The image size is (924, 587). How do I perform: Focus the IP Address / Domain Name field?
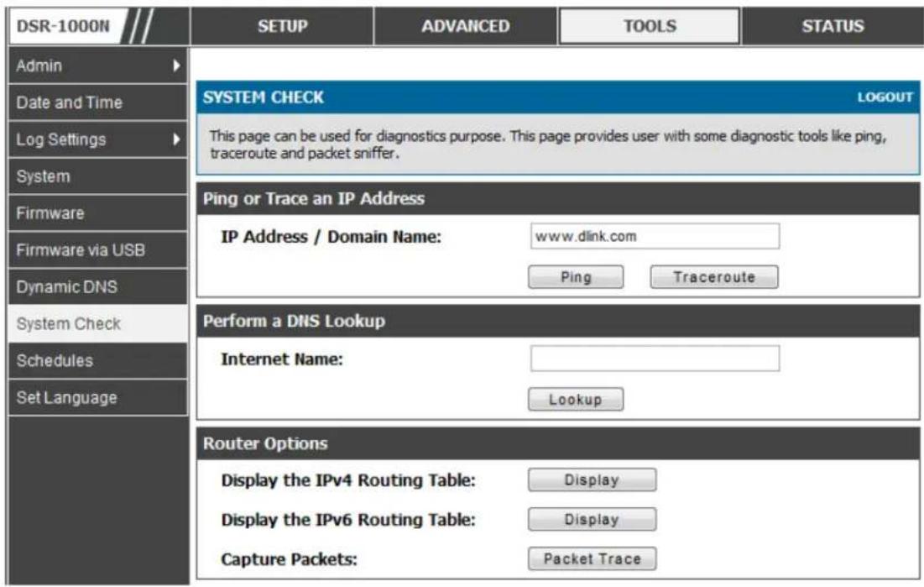[x=655, y=236]
